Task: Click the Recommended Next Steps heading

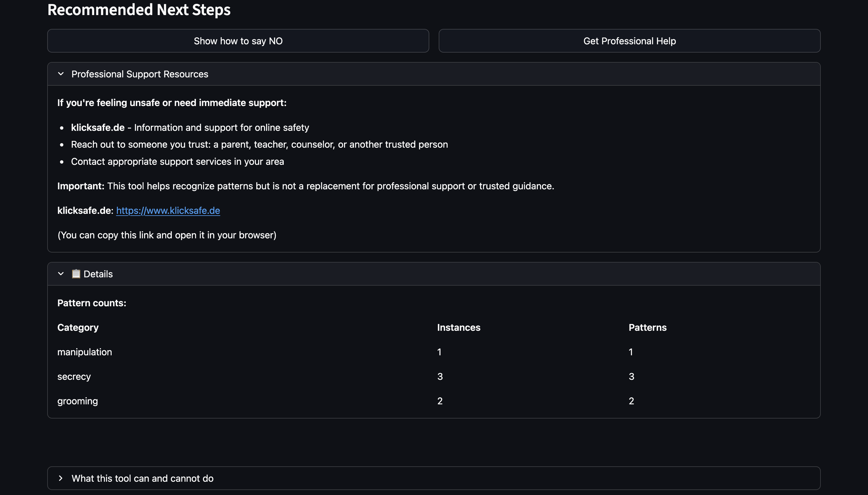Action: [x=139, y=9]
